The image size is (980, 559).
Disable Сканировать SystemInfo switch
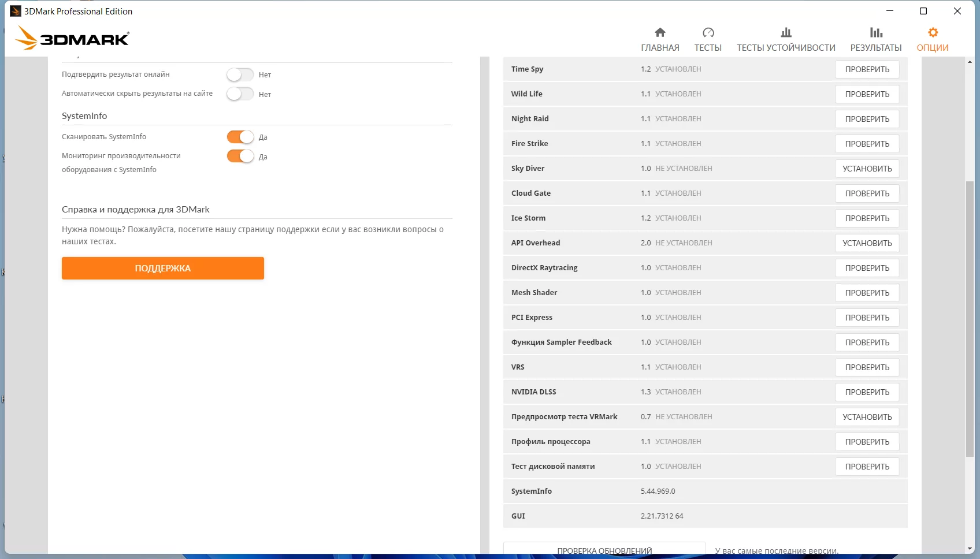point(240,137)
